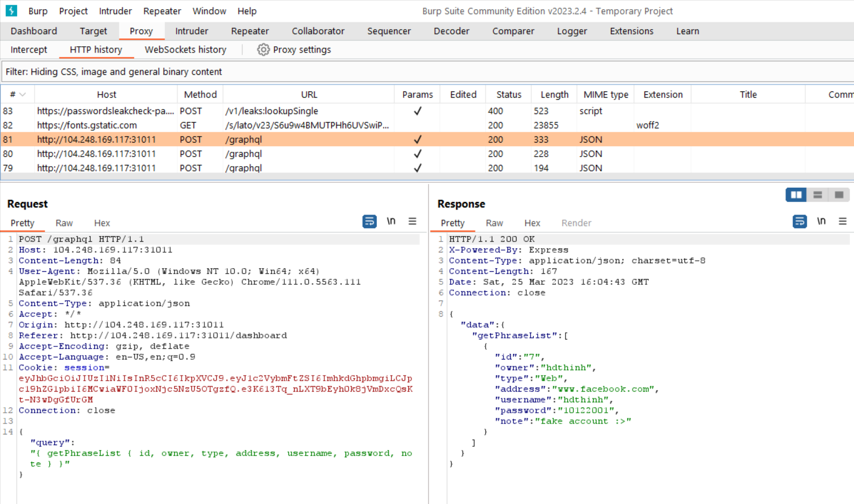Open the Intruder menu in menu bar
The width and height of the screenshot is (854, 504).
point(115,11)
